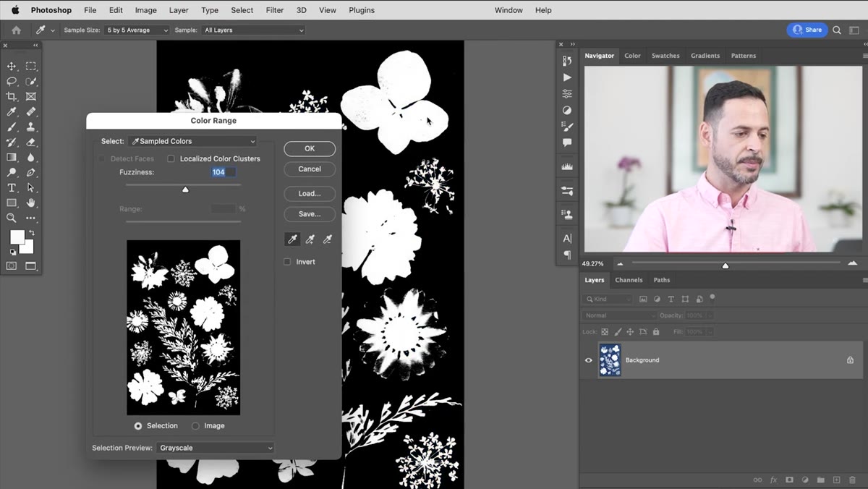Image resolution: width=868 pixels, height=489 pixels.
Task: Toggle Quick Mask mode icon
Action: click(12, 266)
